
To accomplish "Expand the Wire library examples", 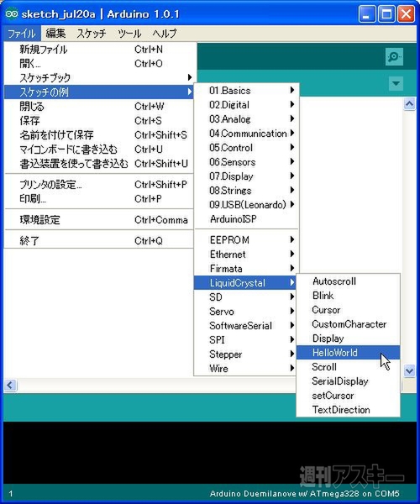I will pyautogui.click(x=246, y=369).
